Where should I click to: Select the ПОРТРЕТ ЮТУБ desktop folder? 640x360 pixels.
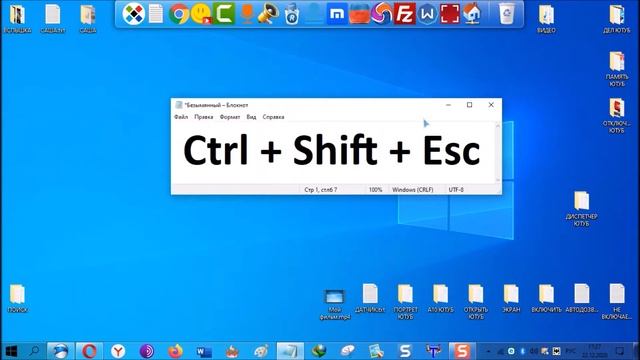click(405, 301)
